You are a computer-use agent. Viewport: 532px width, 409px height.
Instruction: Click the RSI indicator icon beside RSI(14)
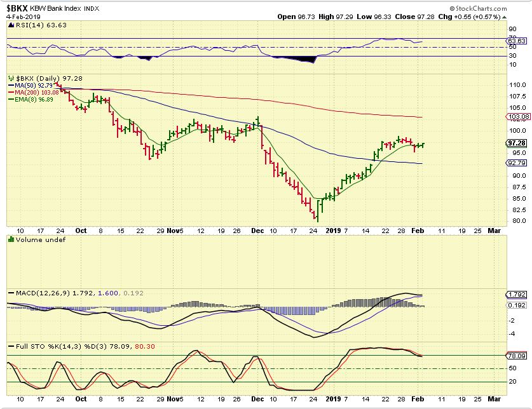(x=11, y=25)
